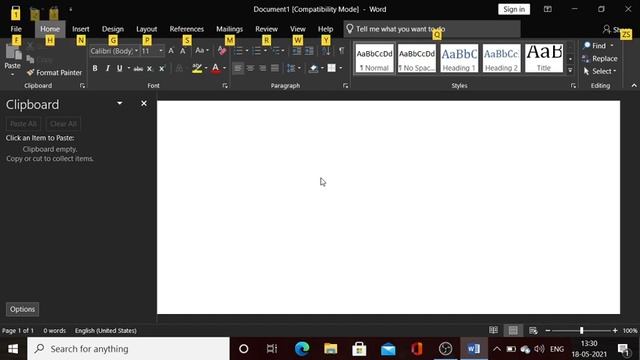Viewport: 640px width, 360px height.
Task: Increase font size with grow font icon
Action: (x=171, y=51)
